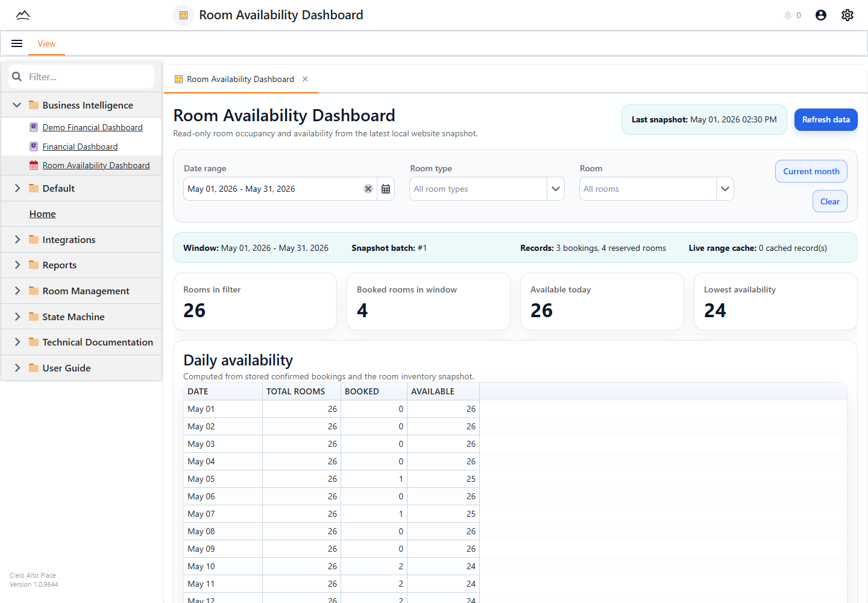Select the Room Availability Dashboard document tab
This screenshot has width=868, height=603.
click(240, 79)
